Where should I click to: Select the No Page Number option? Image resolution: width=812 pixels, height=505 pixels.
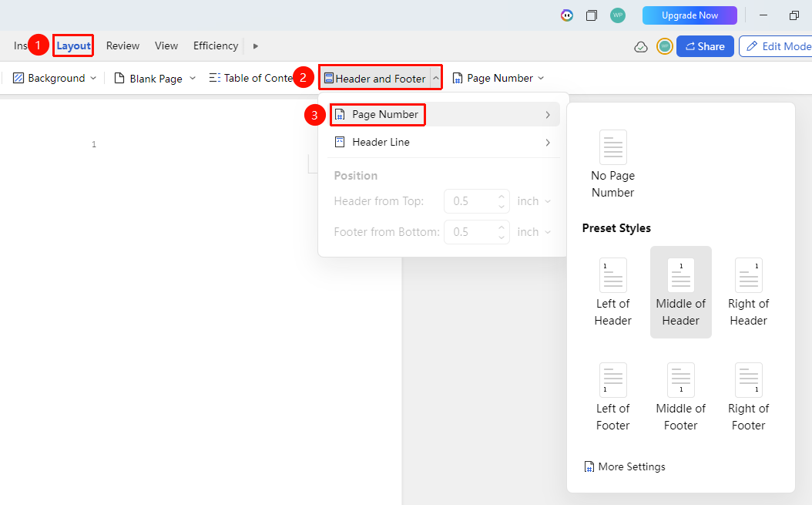click(613, 164)
